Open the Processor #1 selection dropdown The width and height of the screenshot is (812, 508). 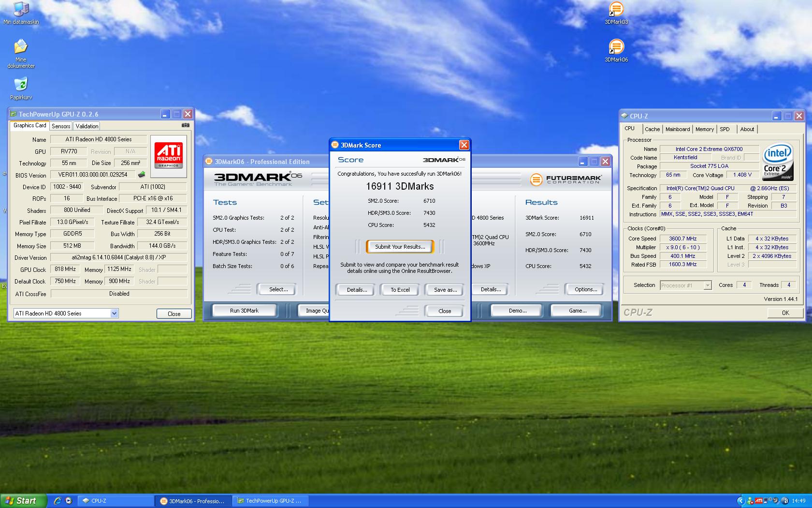708,285
